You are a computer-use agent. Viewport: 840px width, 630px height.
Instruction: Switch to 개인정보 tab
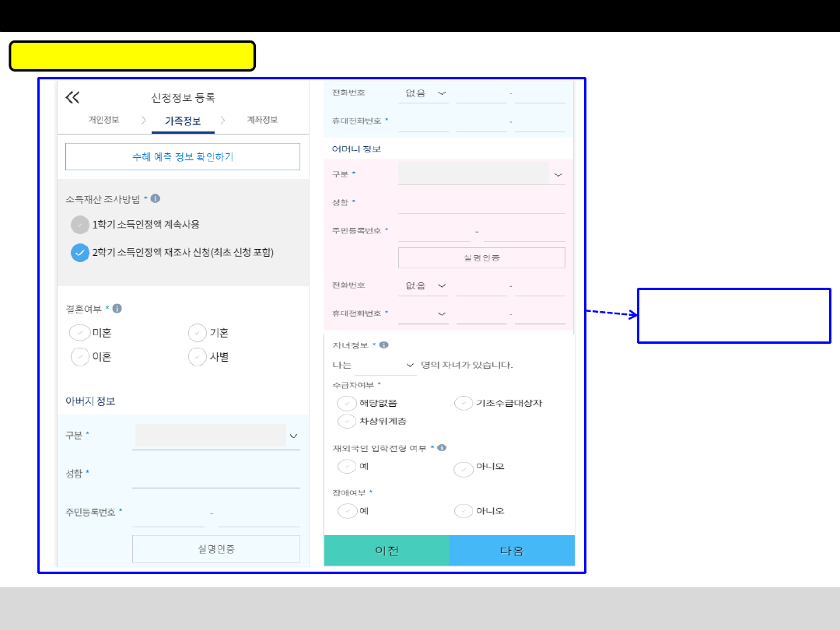tap(103, 120)
